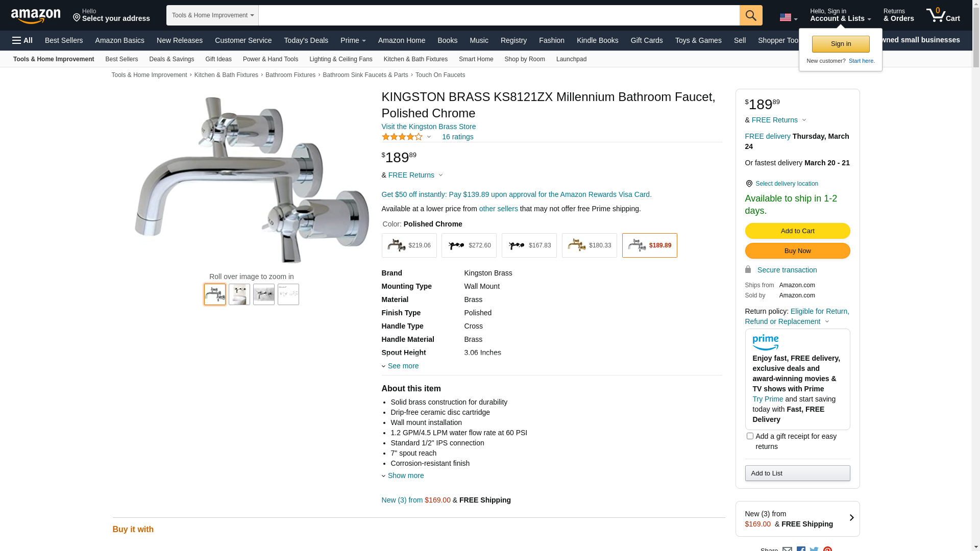Go to Today's Deals tab
980x551 pixels.
pos(306,40)
